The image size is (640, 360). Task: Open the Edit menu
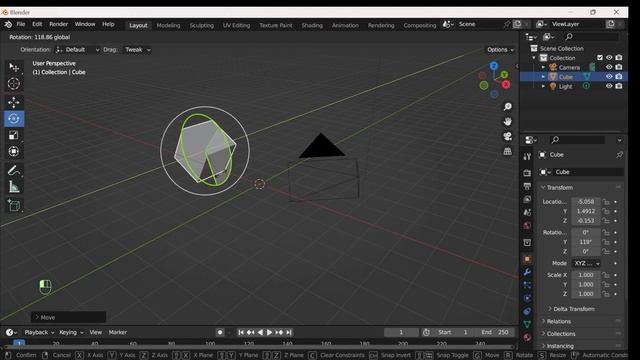tap(37, 24)
